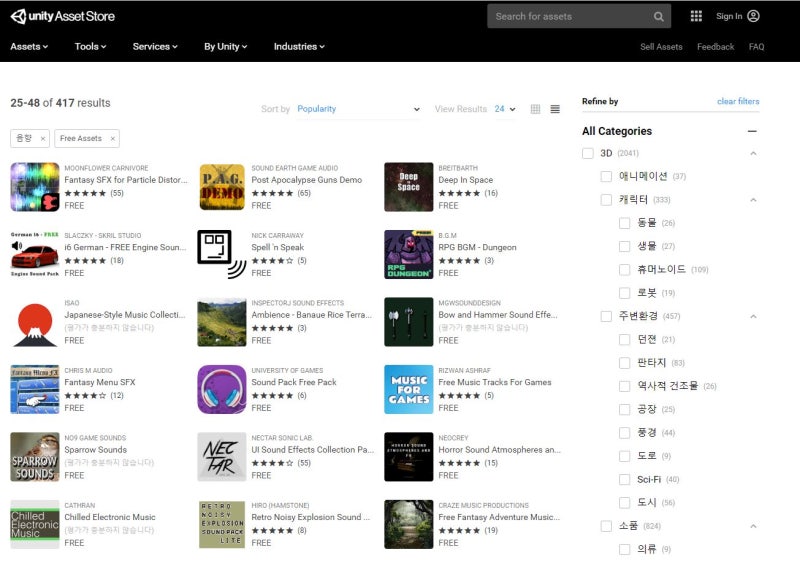This screenshot has width=800, height=563.
Task: Open Japanese-Style Music Collection thumbnail
Action: pyautogui.click(x=35, y=322)
